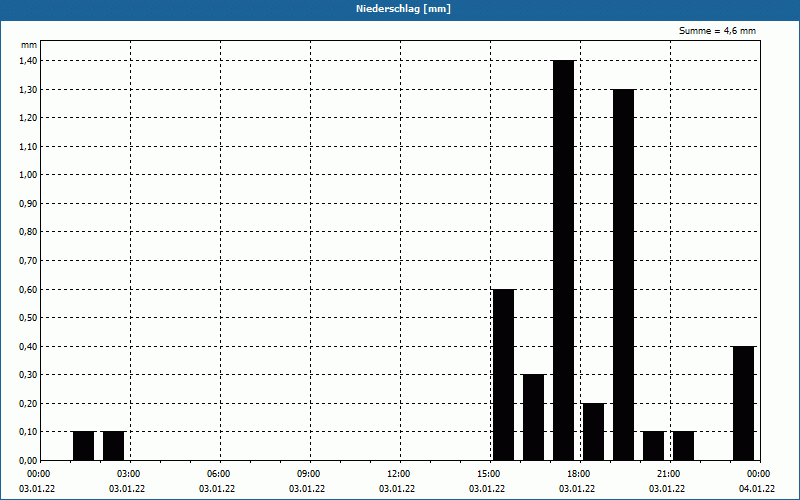The image size is (800, 500).
Task: Click the '0,90' y-axis value
Action: tap(29, 204)
